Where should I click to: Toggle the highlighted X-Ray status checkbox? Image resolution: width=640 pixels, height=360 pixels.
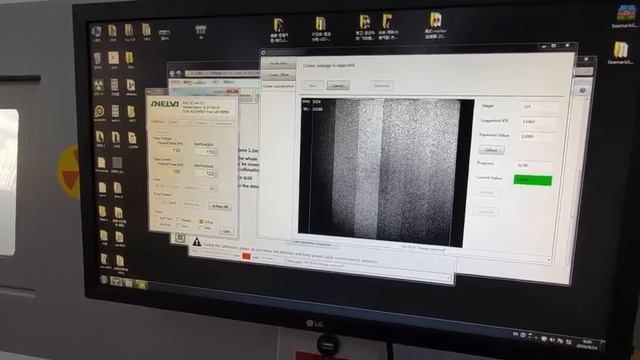201,222
